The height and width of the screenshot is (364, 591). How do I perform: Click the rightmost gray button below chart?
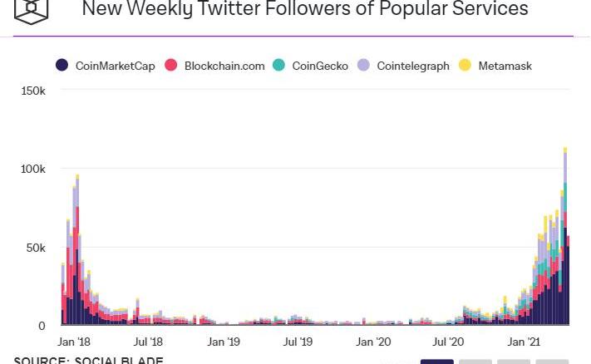(552, 362)
